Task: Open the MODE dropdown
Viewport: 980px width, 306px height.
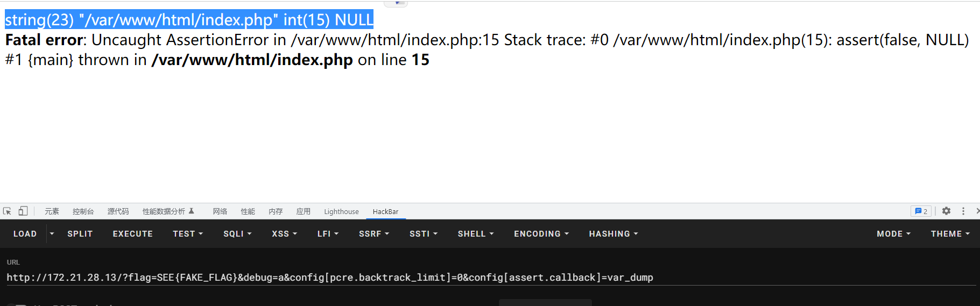Action: click(893, 234)
